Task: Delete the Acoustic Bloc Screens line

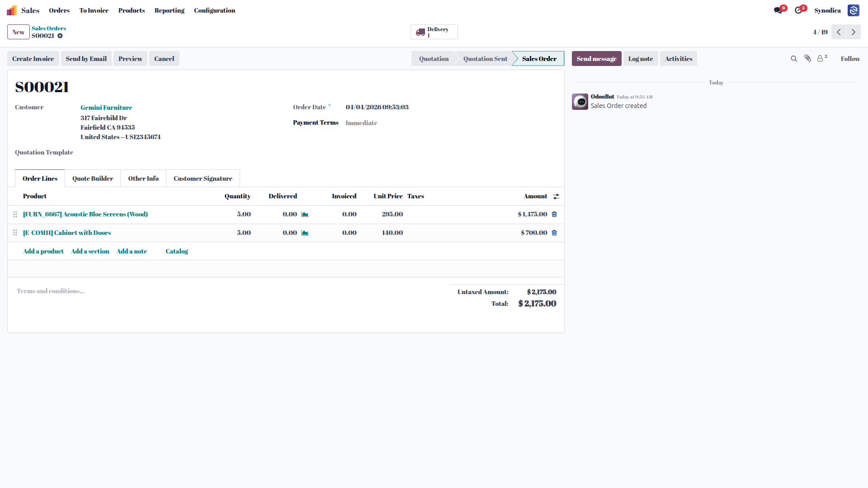Action: tap(554, 215)
